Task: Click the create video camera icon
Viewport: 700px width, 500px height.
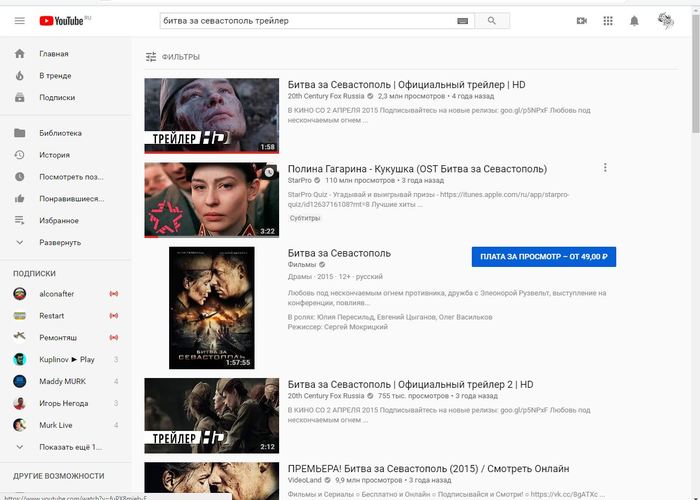Action: (x=582, y=20)
